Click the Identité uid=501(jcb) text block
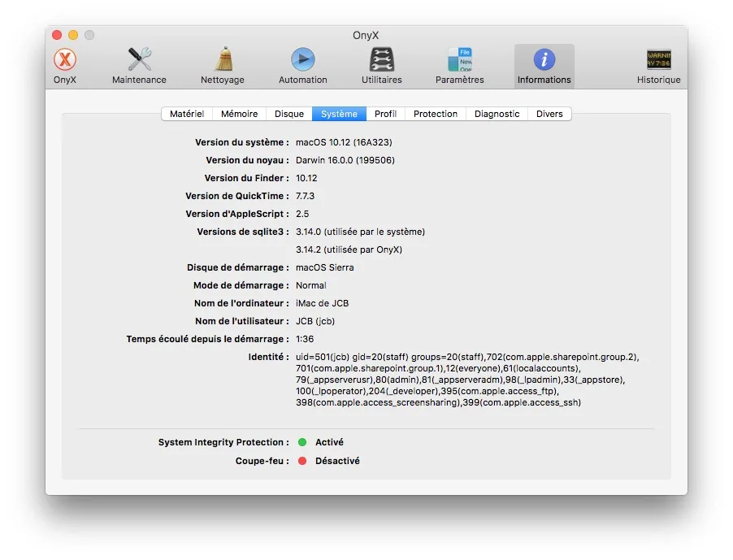Viewport: 733px width, 560px height. [467, 380]
